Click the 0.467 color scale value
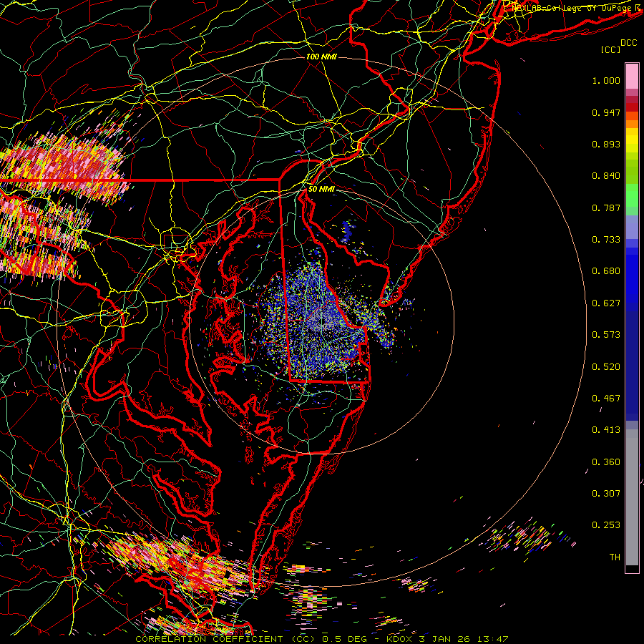The width and height of the screenshot is (644, 644). 606,399
